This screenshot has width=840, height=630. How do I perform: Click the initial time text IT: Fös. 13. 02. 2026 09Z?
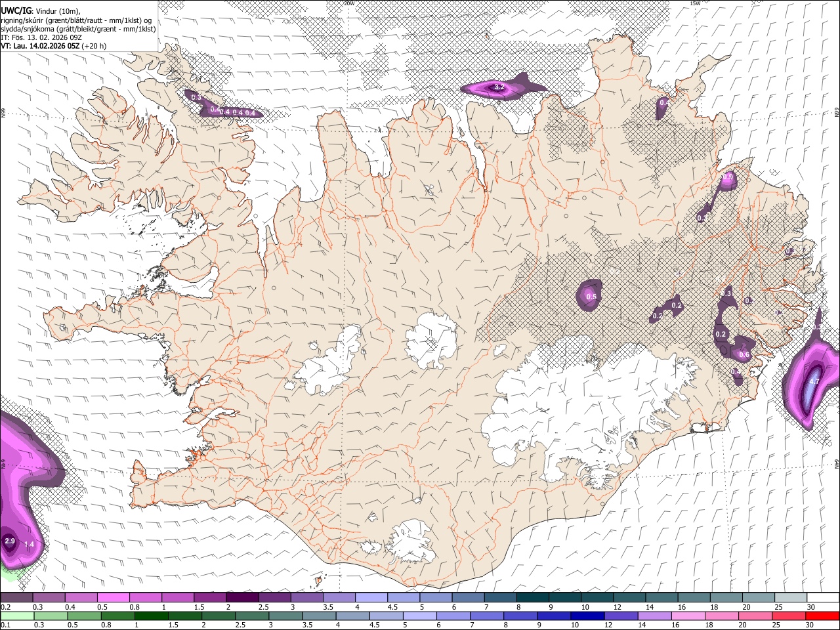tap(41, 37)
